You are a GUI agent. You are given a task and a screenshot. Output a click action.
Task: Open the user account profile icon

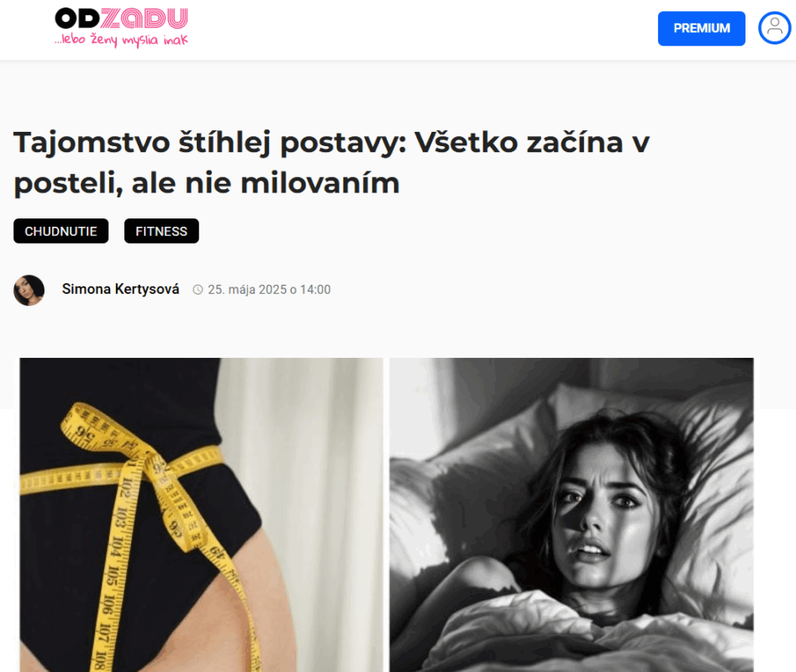(x=774, y=28)
